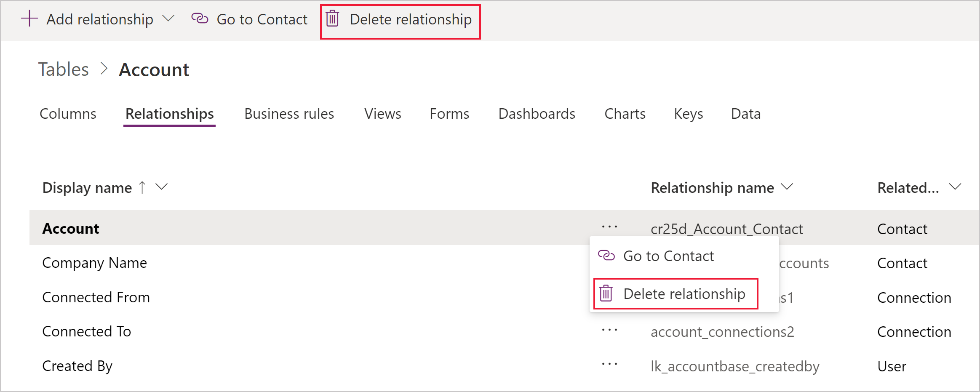Viewport: 980px width, 392px height.
Task: Click cr25d_Account_Contact relationship name
Action: (727, 229)
